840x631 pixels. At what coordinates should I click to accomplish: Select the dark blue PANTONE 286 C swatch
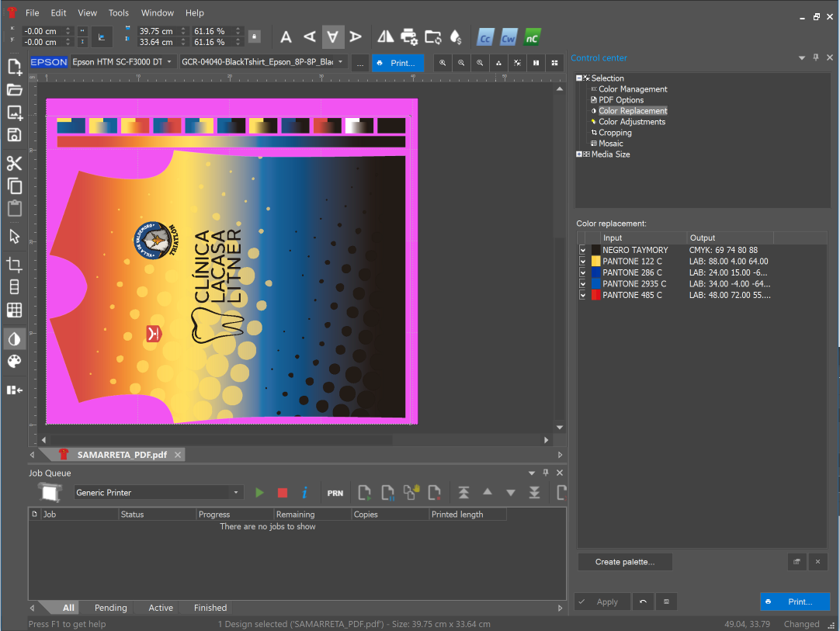(595, 272)
